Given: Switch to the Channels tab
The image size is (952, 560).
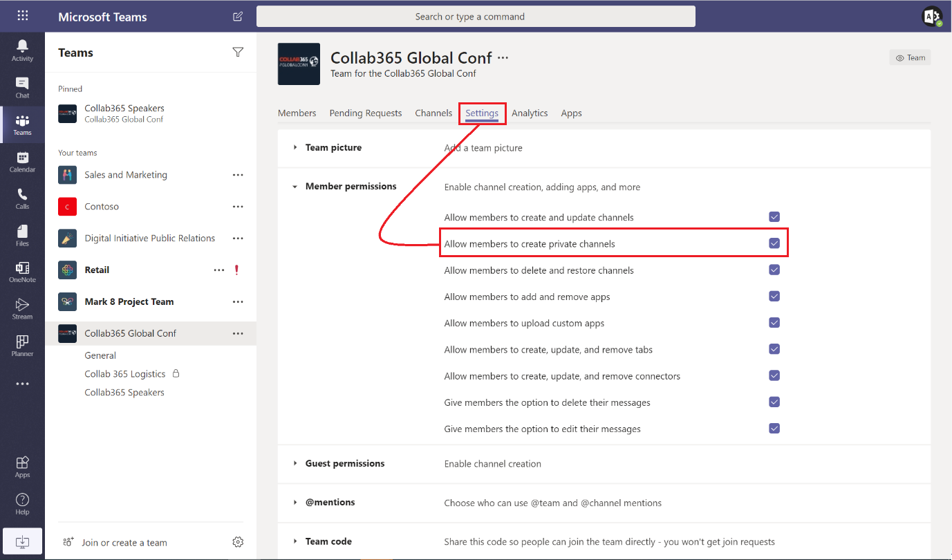Looking at the screenshot, I should tap(433, 113).
